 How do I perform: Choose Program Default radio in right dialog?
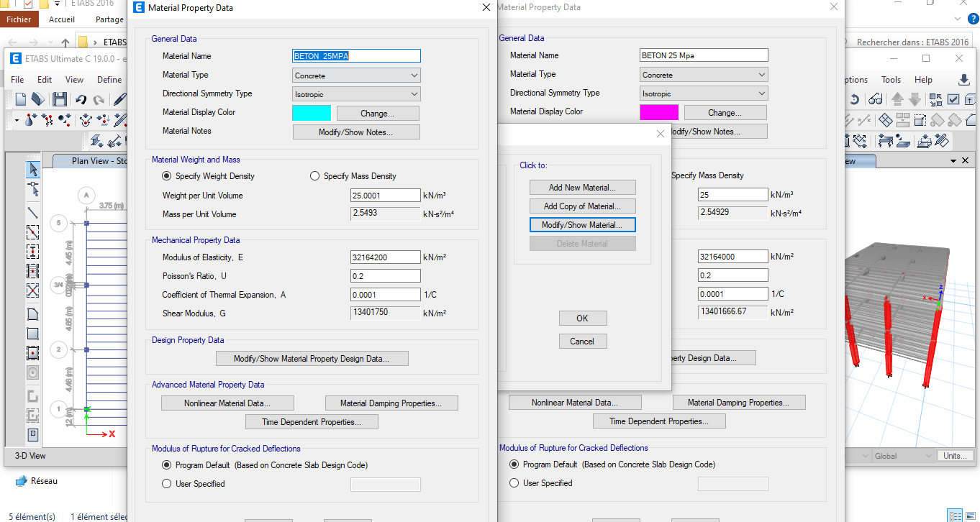514,464
